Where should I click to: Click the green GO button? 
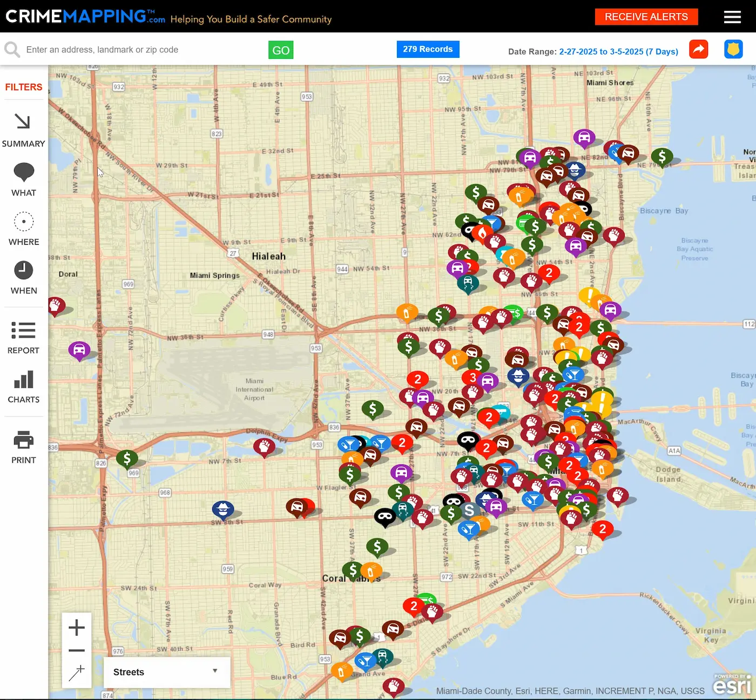(281, 50)
